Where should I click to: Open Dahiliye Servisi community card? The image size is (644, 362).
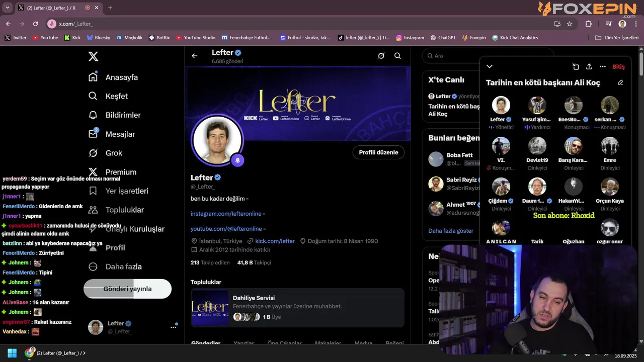click(x=297, y=308)
